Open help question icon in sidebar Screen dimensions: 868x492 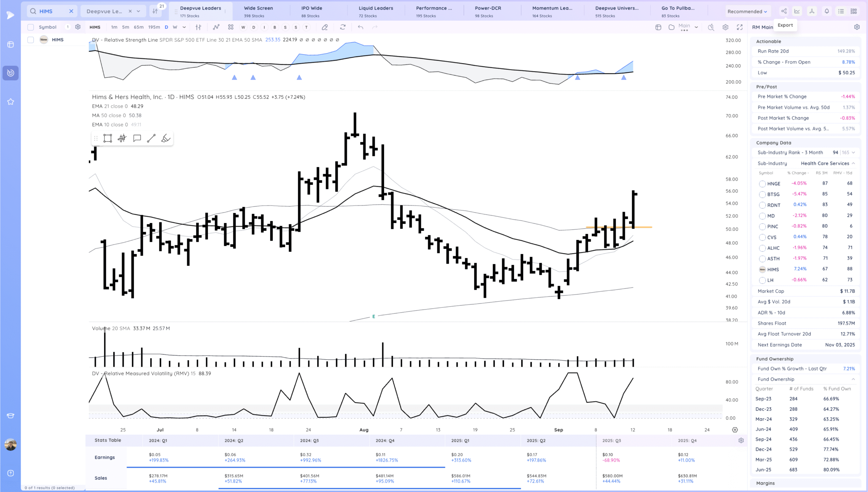tap(11, 473)
